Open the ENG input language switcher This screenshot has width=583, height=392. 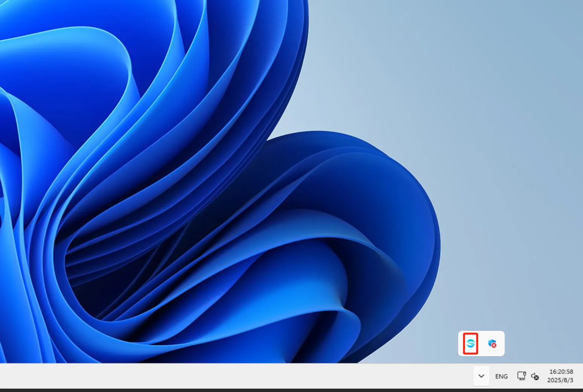[x=501, y=376]
